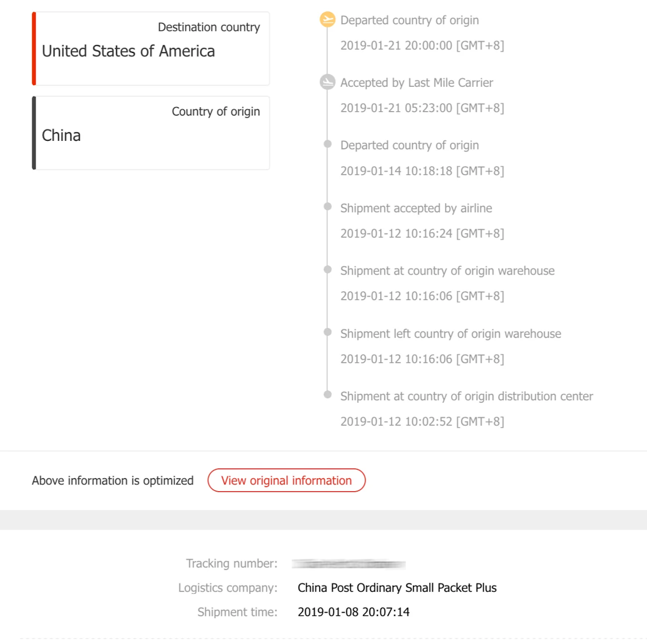Click Above information is optimized text
The height and width of the screenshot is (644, 647).
pos(113,481)
